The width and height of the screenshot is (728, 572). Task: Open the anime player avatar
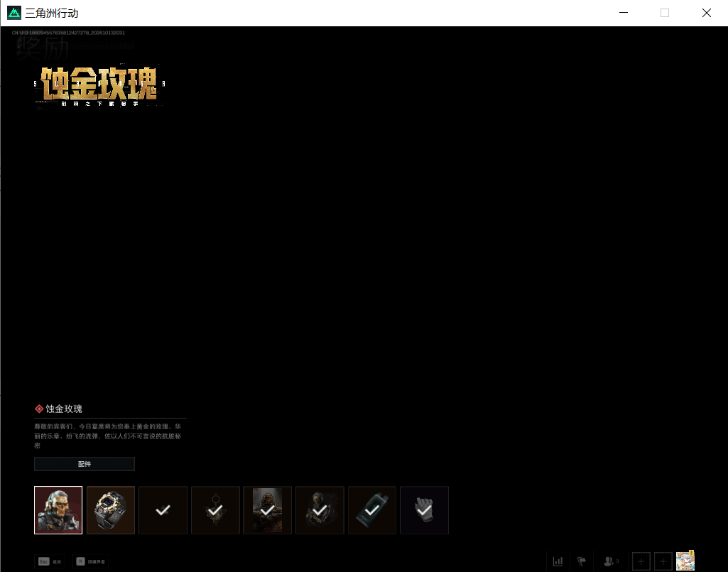(x=685, y=561)
